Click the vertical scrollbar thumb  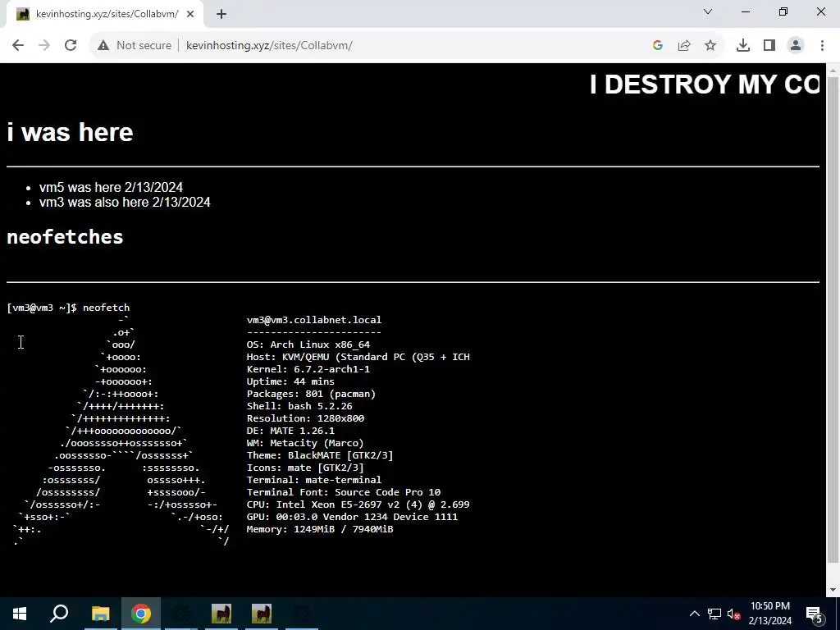(833, 322)
